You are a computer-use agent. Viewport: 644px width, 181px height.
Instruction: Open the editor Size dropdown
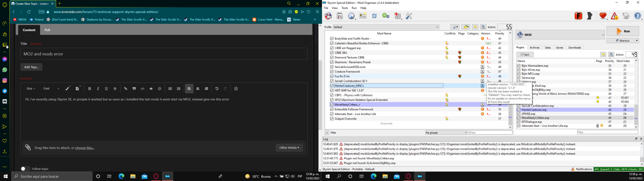click(x=31, y=89)
